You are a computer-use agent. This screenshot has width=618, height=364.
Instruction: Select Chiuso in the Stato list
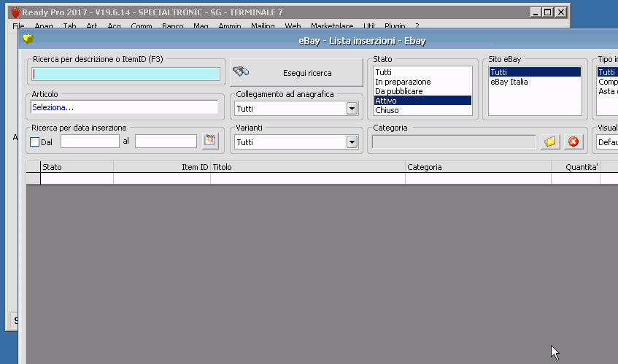tap(422, 110)
